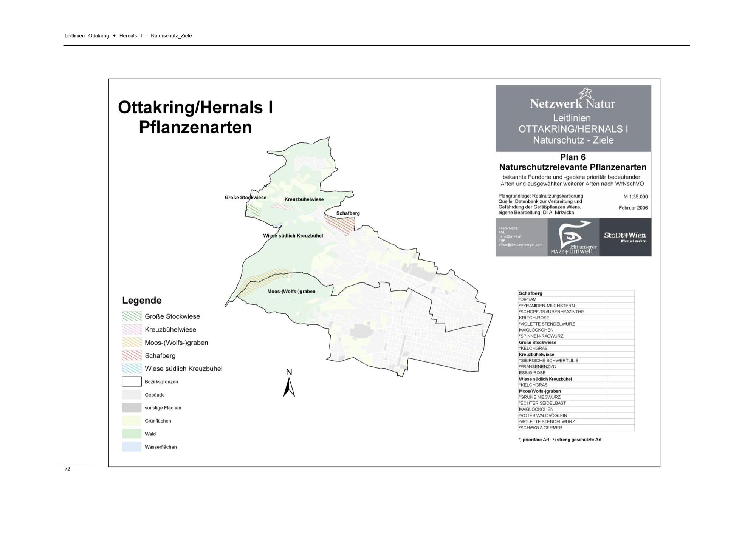
Task: Click the 'Schafberg' map label
Action: click(348, 213)
